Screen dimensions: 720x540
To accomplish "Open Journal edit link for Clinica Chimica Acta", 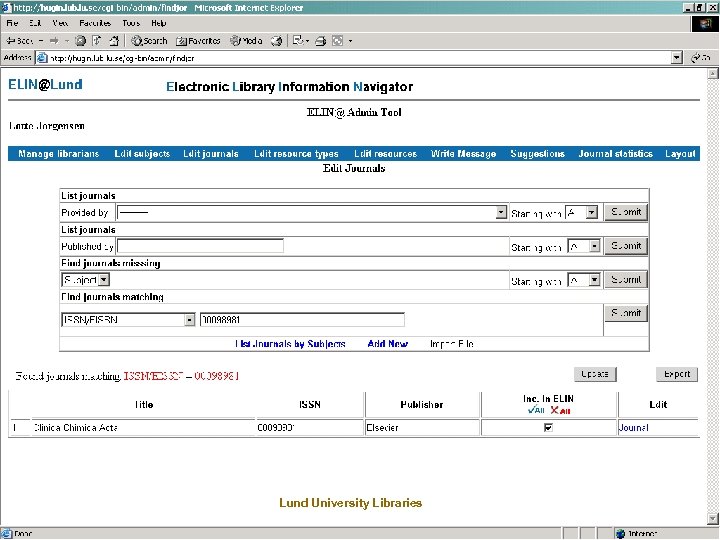I will (634, 428).
